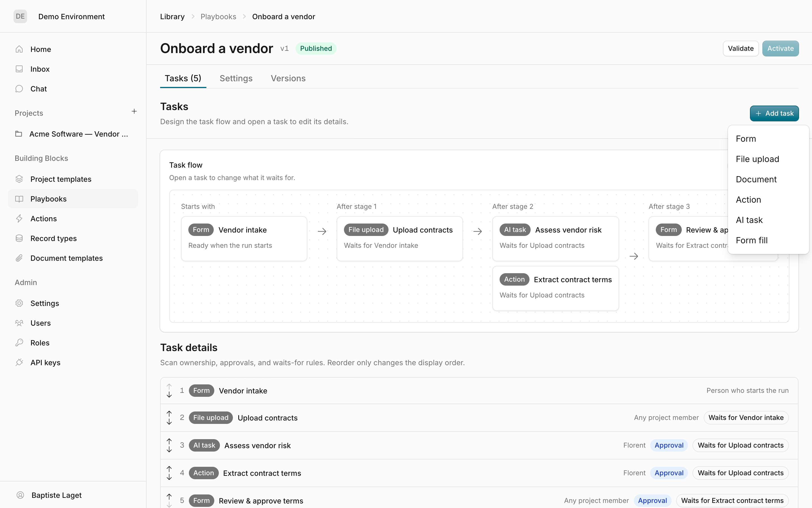812x508 pixels.
Task: Click the Person who starts the run label
Action: click(x=747, y=390)
